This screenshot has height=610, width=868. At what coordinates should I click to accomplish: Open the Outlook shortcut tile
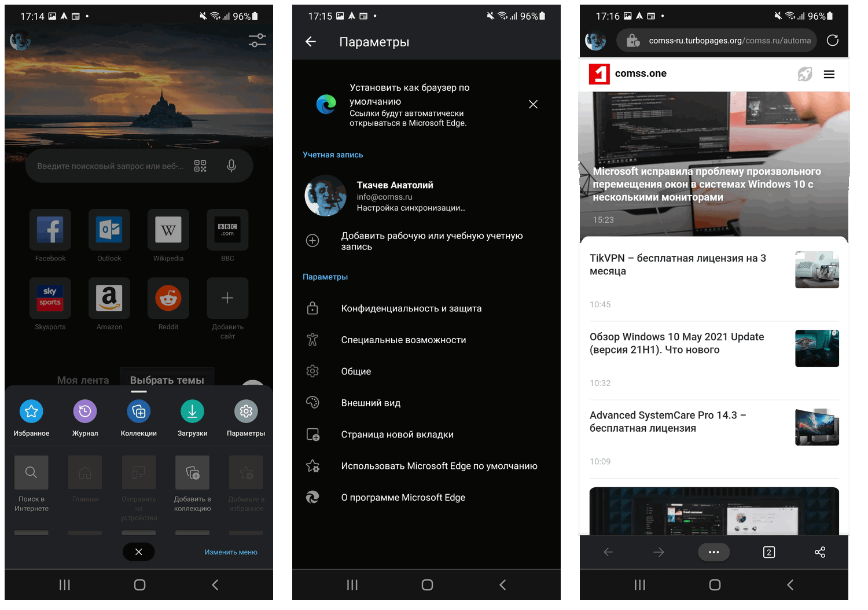pyautogui.click(x=109, y=230)
